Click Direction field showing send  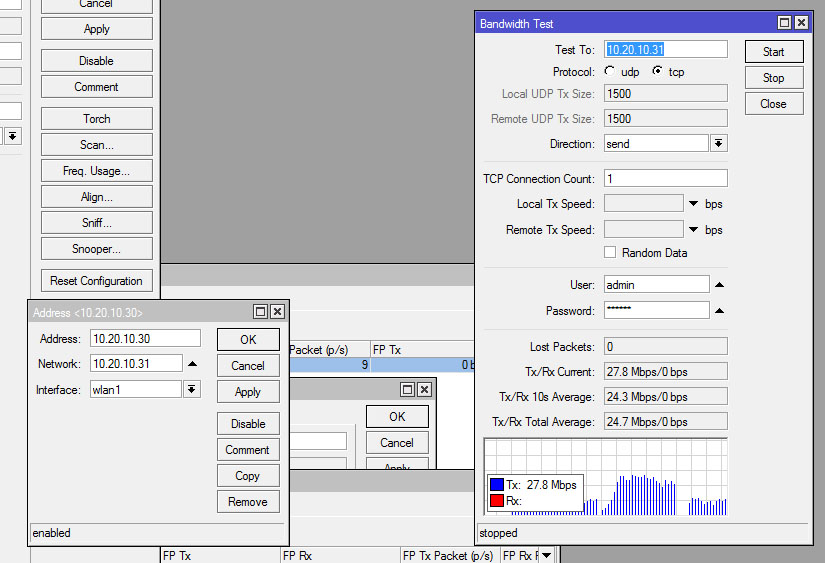point(656,143)
